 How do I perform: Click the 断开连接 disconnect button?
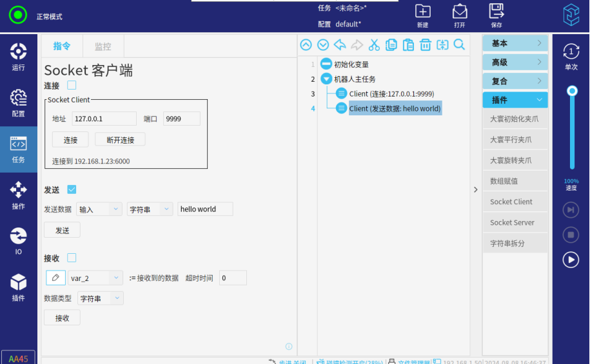120,140
